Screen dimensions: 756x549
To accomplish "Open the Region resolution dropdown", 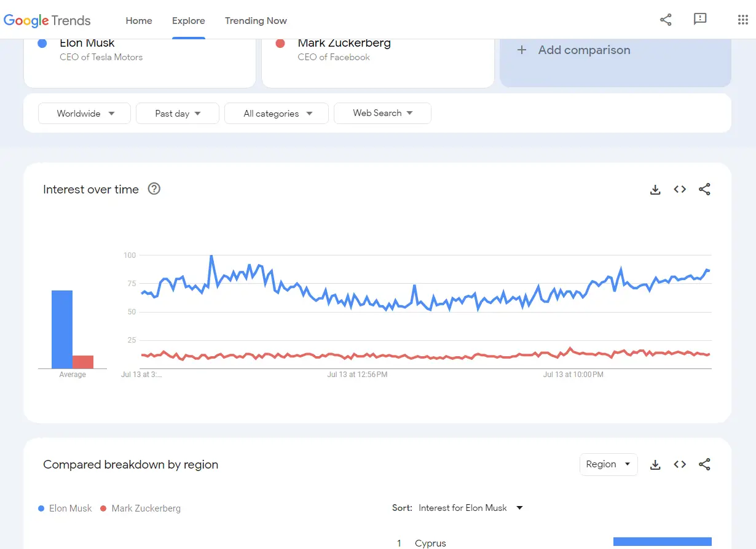I will pos(608,464).
